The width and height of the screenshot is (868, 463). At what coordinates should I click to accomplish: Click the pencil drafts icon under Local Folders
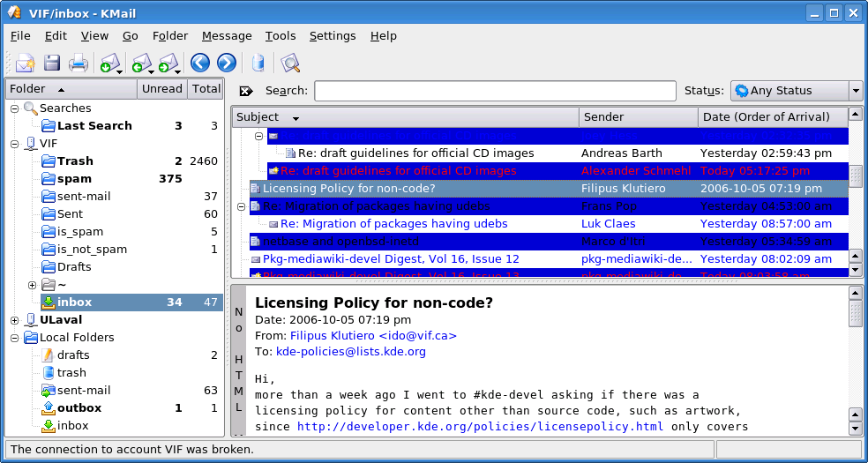(49, 355)
